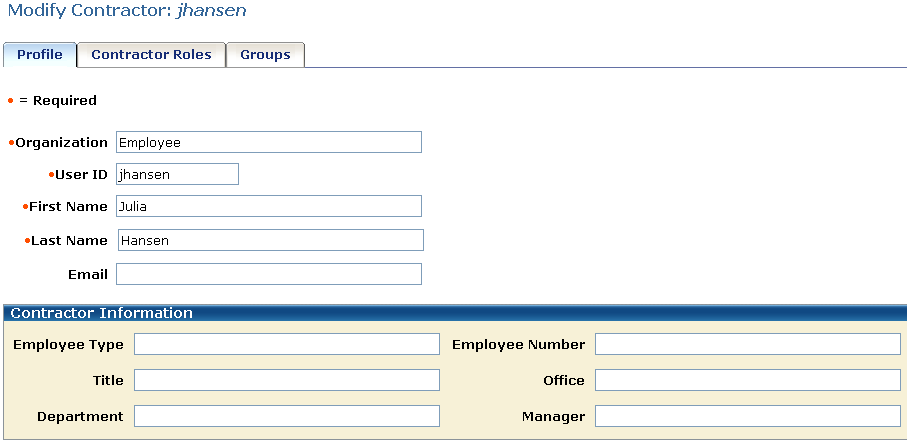
Task: Focus the User ID text box
Action: click(177, 174)
